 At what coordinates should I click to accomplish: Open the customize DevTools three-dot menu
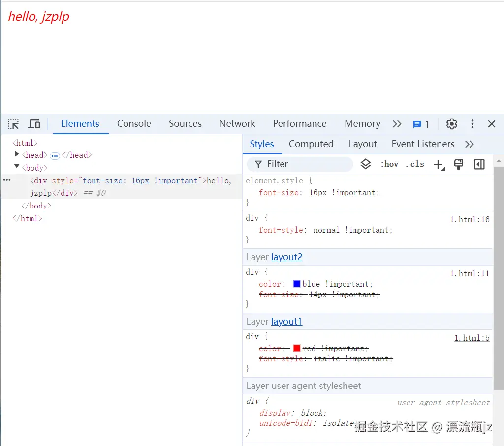pyautogui.click(x=472, y=124)
